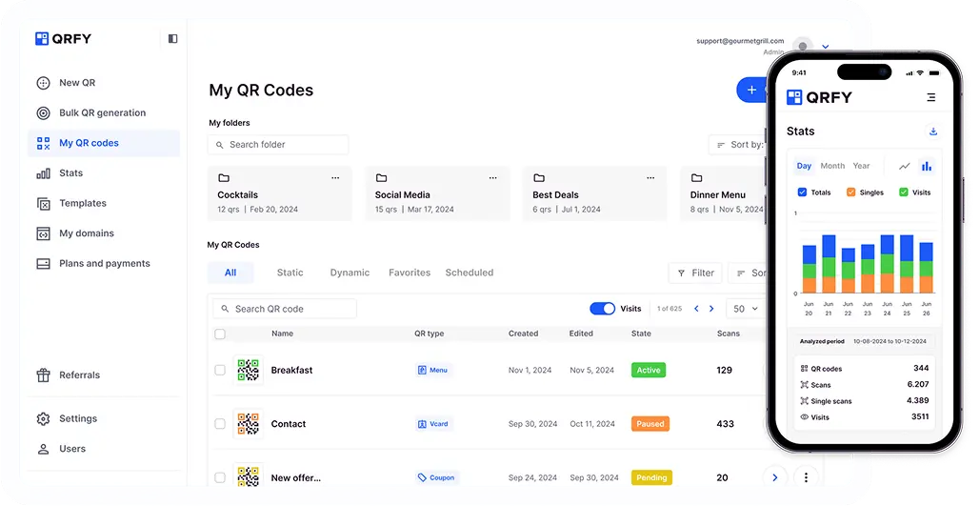The width and height of the screenshot is (980, 506).
Task: Switch to the Dynamic tab
Action: (x=350, y=273)
